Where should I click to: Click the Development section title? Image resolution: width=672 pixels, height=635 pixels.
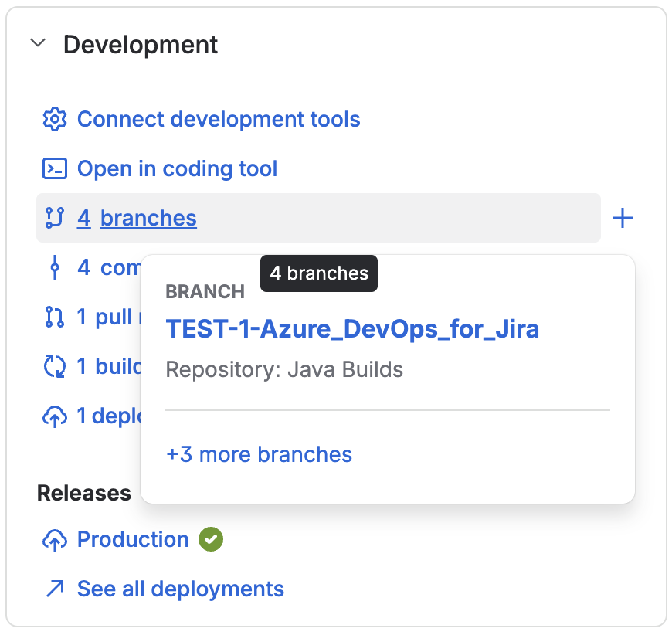[141, 45]
